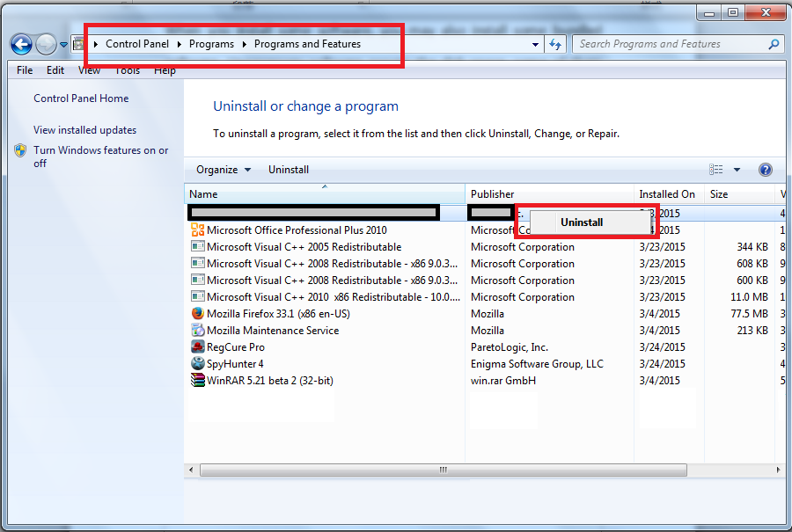The image size is (792, 532).
Task: Click horizontal scrollbar right arrow
Action: coord(779,470)
